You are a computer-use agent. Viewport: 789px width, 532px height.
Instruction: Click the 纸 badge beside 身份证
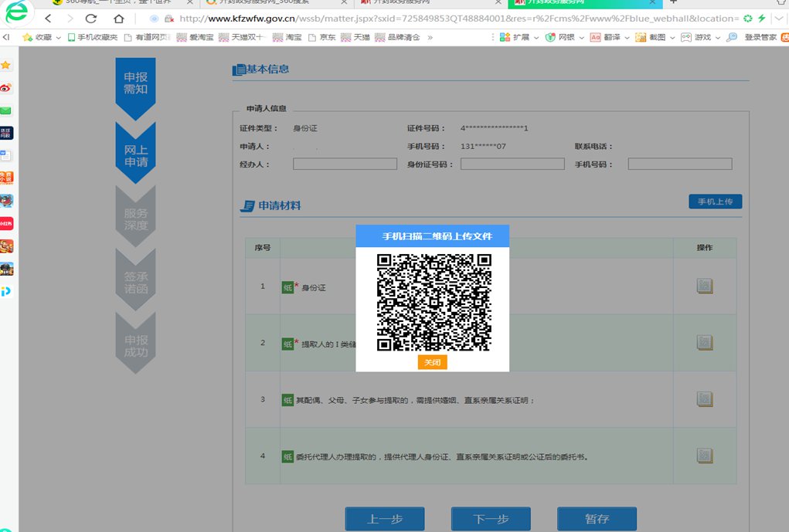click(287, 288)
